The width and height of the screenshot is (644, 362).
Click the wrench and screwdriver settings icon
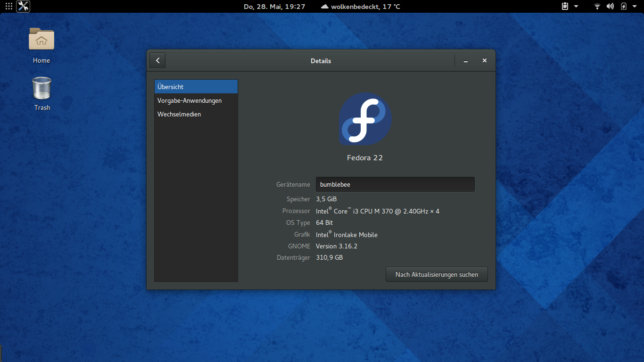tap(23, 6)
